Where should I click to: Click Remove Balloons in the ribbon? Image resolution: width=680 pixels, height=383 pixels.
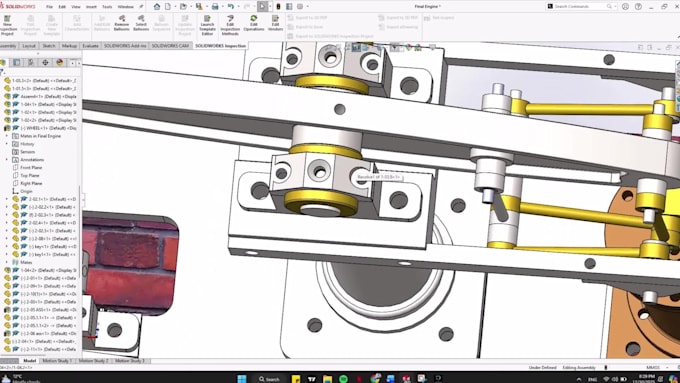[121, 23]
